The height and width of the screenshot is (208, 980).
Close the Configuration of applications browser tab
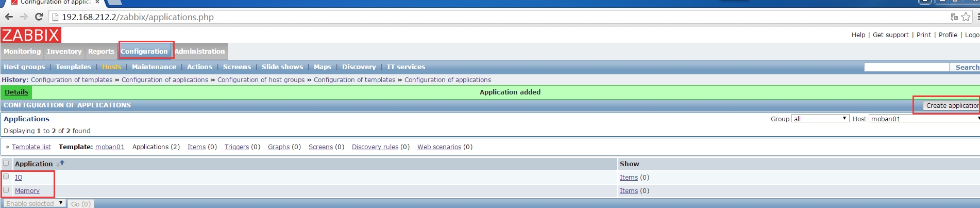97,2
